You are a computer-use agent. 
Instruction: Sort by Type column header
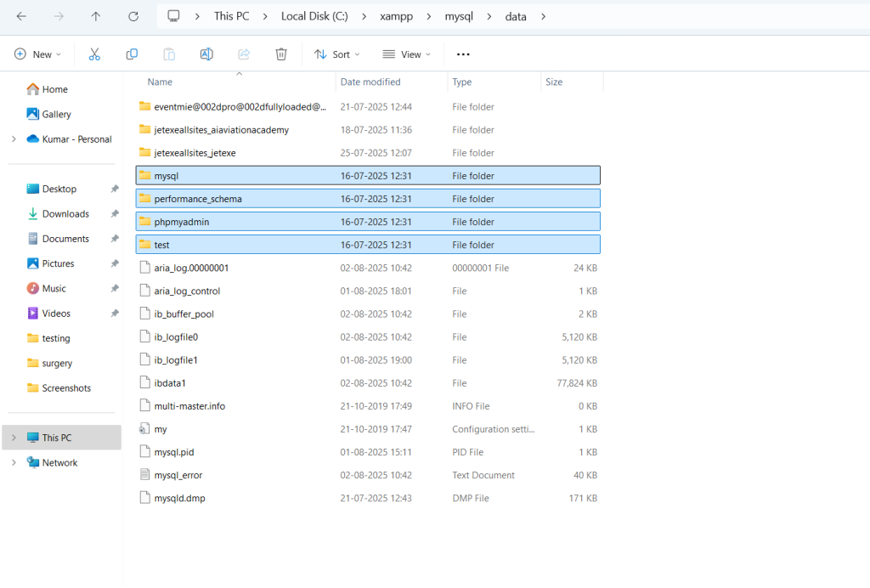coord(461,82)
